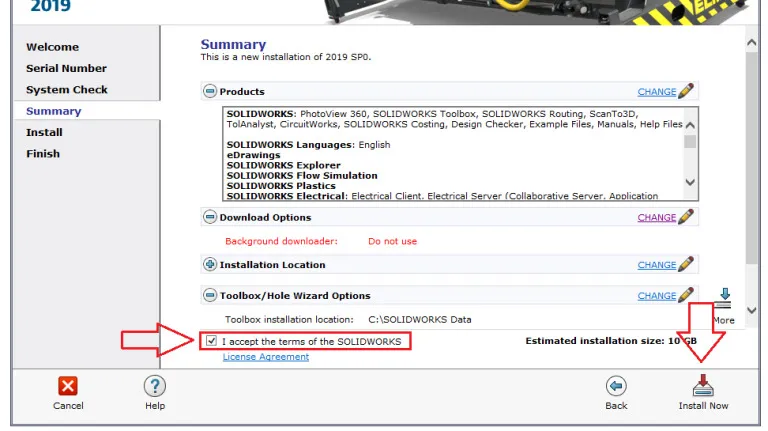Image resolution: width=768 pixels, height=431 pixels.
Task: Click the products list scrollbar thumb
Action: pyautogui.click(x=690, y=141)
